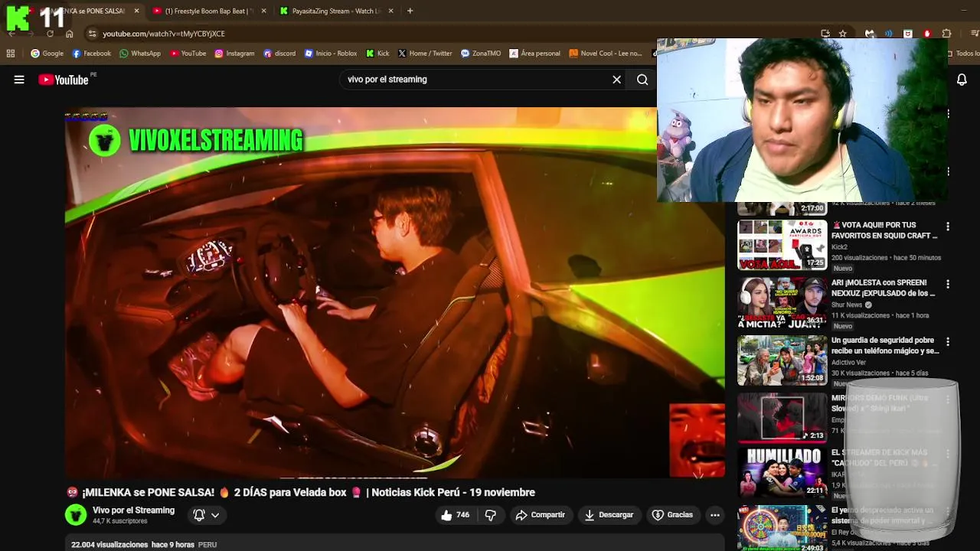The width and height of the screenshot is (980, 551).
Task: Open the browser media control icon
Action: [974, 34]
